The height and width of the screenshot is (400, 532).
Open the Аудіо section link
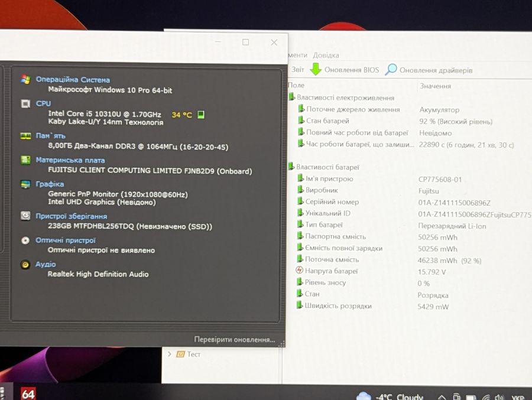(46, 264)
